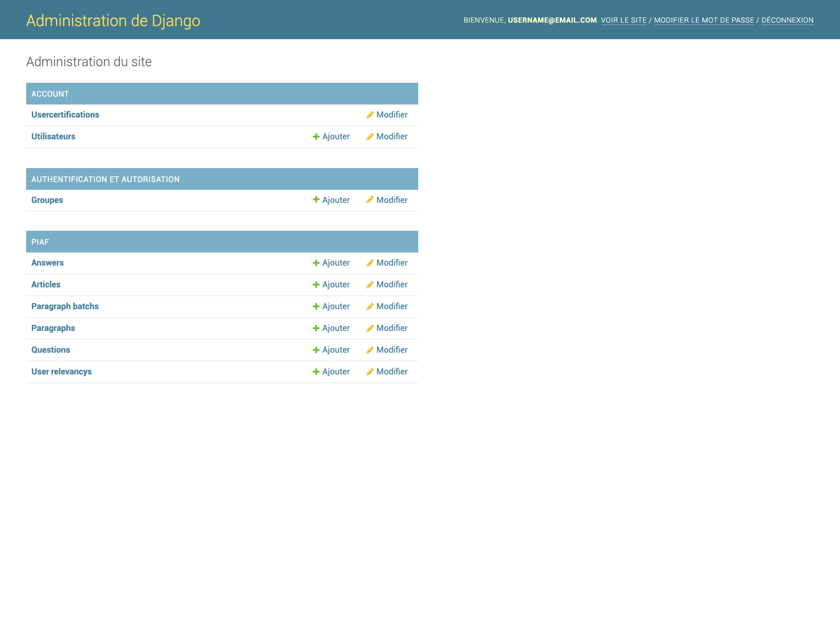
Task: Click the Administration du site heading
Action: point(89,62)
